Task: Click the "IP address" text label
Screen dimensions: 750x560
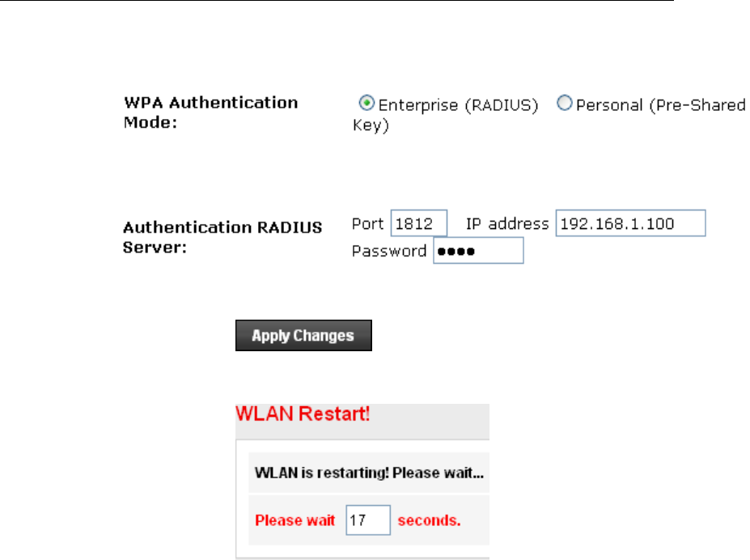Action: 508,224
